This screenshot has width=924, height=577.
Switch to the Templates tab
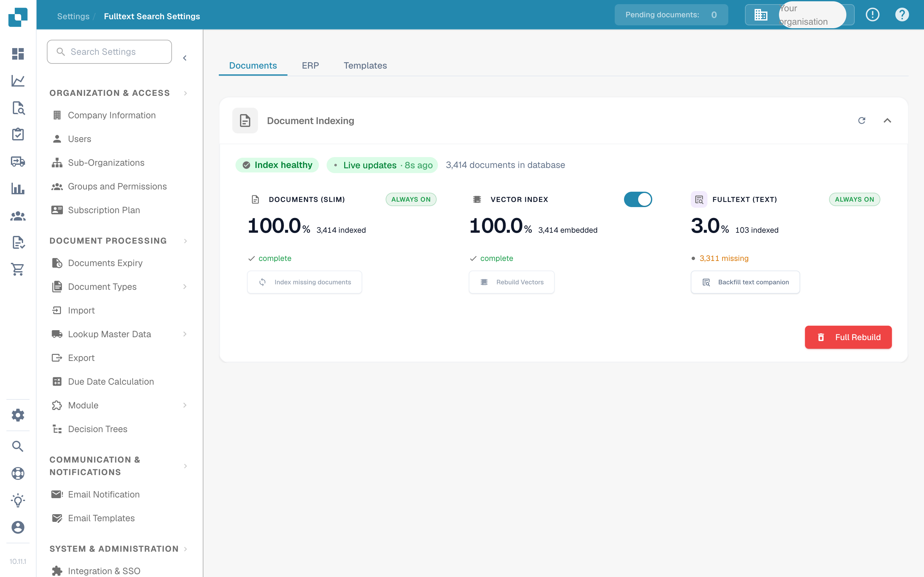365,66
